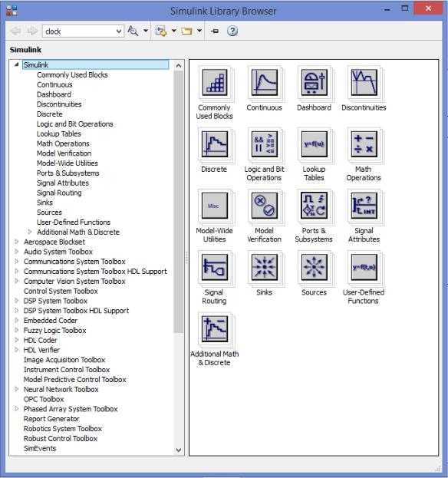Select Image Acquisition Toolbox in the tree
Viewport: 448px width, 478px height.
64,360
